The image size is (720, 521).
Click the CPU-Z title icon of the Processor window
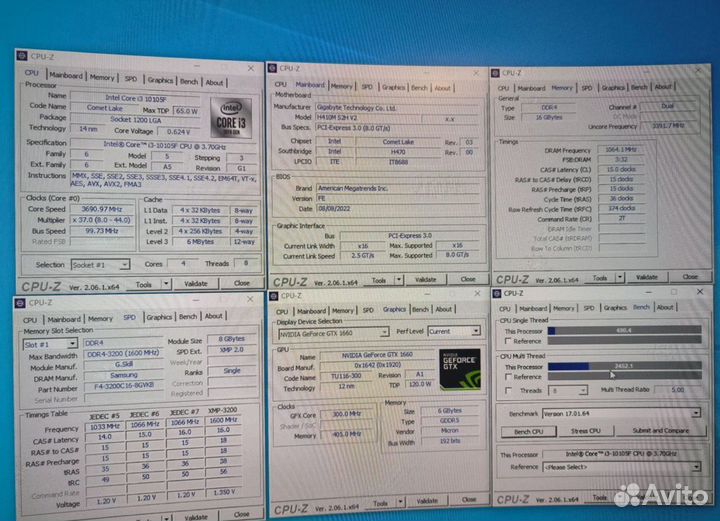22,56
